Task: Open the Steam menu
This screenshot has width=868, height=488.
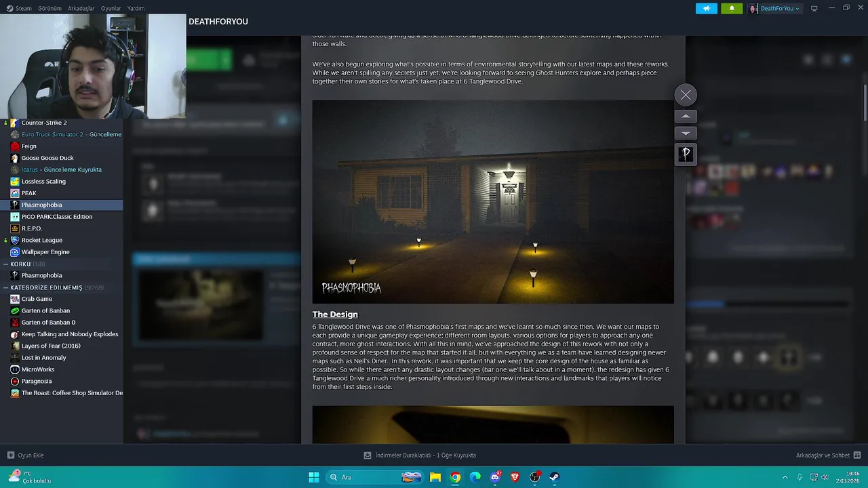Action: 19,8
